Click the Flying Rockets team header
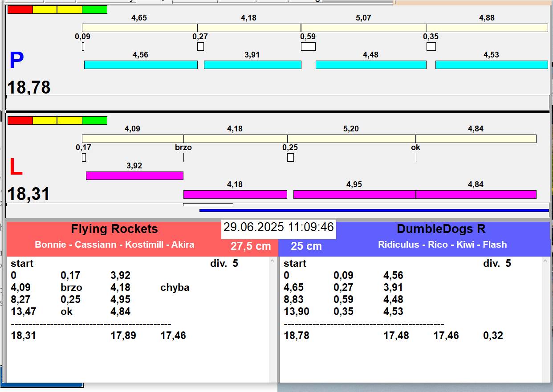The width and height of the screenshot is (553, 392). (114, 229)
